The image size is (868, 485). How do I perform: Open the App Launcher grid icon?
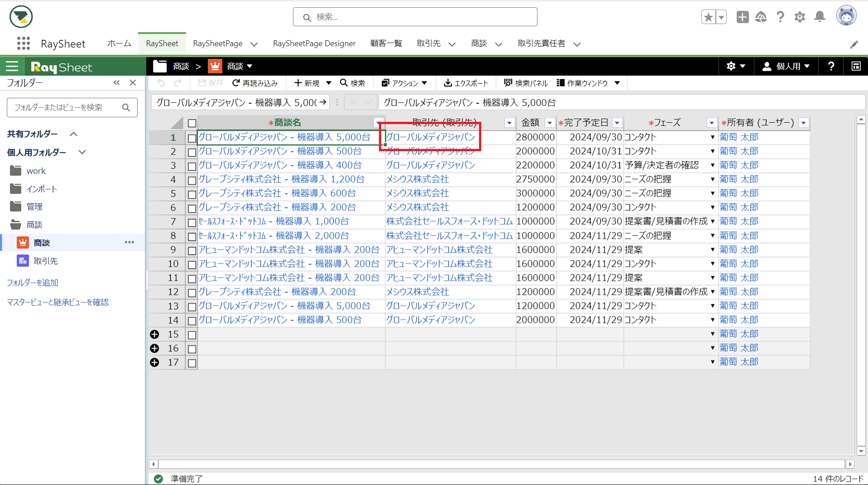(23, 43)
